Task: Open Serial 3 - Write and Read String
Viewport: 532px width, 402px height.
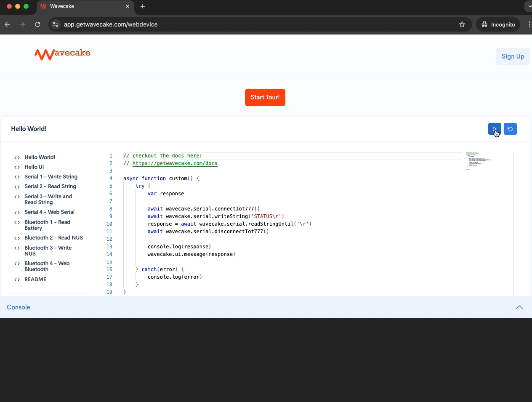Action: click(x=48, y=199)
